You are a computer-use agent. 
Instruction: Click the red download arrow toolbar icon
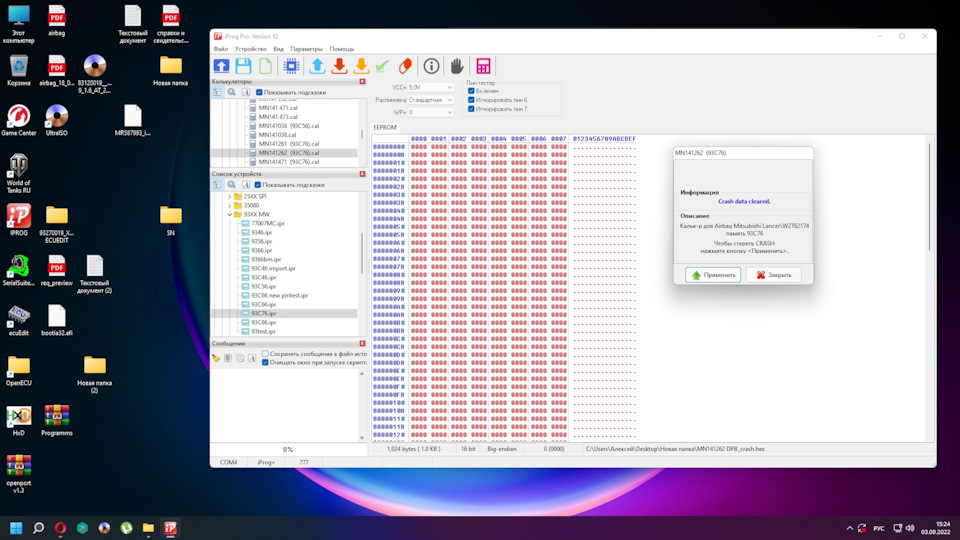(x=339, y=66)
